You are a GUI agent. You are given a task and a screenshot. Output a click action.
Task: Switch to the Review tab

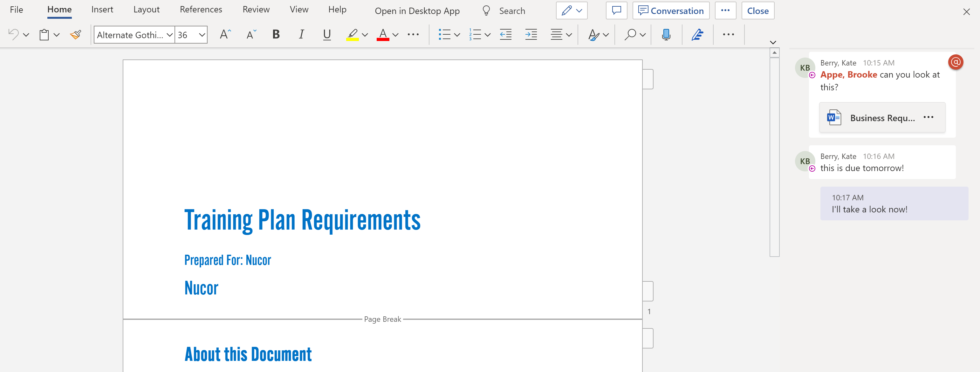[x=256, y=10]
